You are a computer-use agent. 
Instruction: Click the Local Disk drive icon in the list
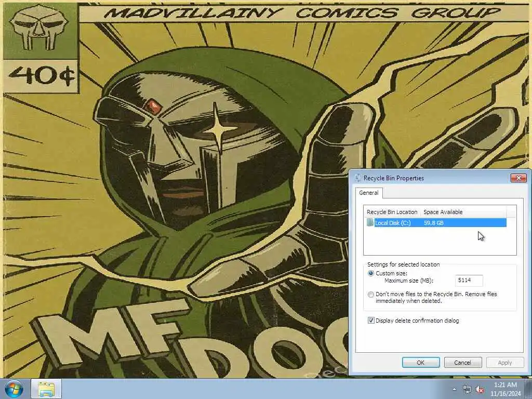pyautogui.click(x=370, y=222)
